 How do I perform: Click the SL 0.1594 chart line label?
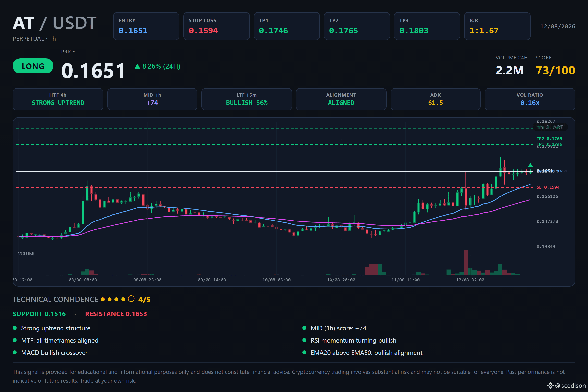[548, 187]
